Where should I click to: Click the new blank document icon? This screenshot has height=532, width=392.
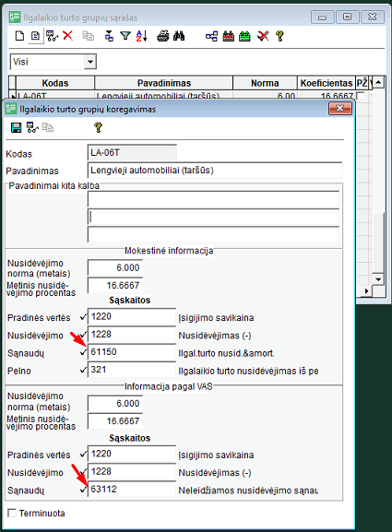click(x=19, y=36)
